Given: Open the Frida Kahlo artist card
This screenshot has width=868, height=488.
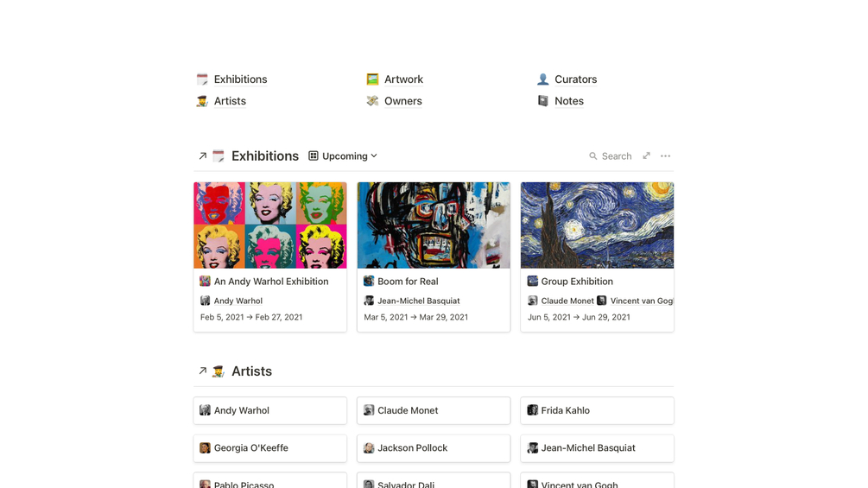Looking at the screenshot, I should point(597,410).
